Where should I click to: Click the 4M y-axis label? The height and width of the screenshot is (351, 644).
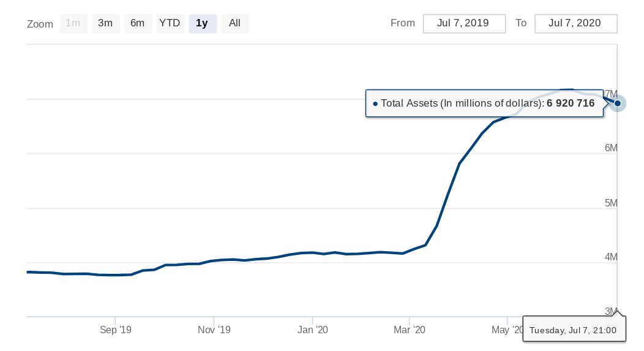[611, 257]
